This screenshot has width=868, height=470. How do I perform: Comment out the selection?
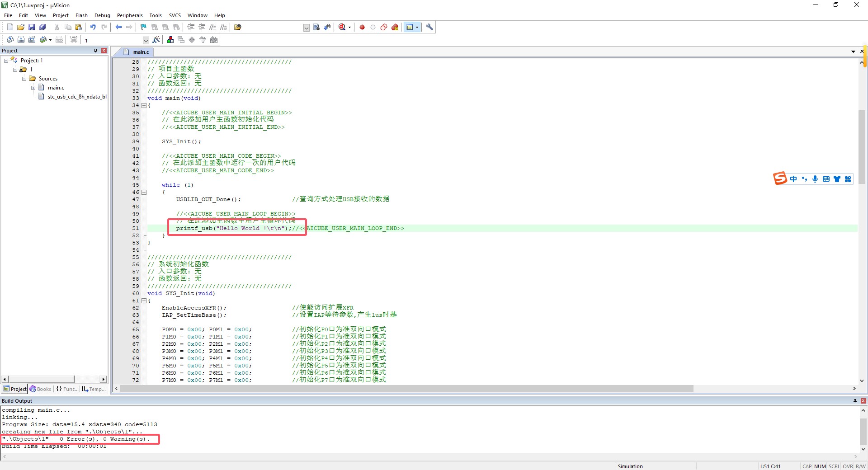pyautogui.click(x=213, y=27)
